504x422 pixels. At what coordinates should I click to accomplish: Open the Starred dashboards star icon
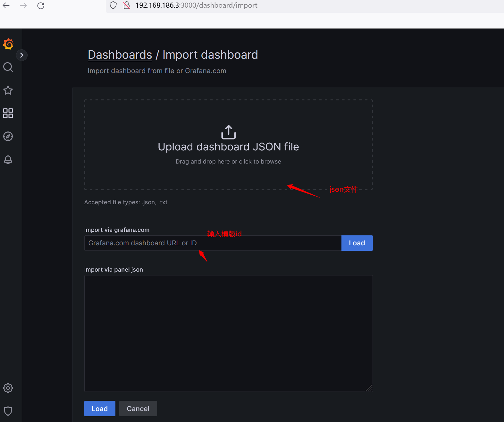pyautogui.click(x=8, y=90)
